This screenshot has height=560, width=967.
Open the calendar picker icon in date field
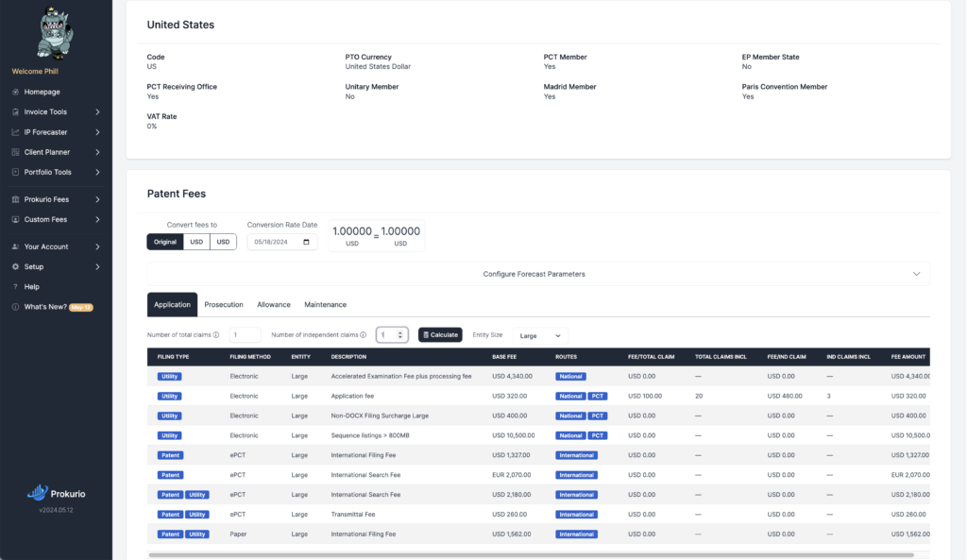tap(307, 242)
